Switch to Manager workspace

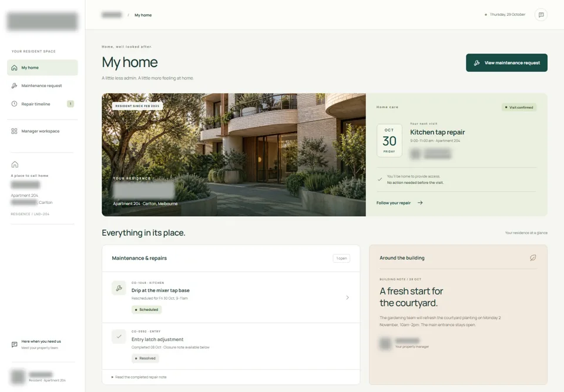click(42, 131)
